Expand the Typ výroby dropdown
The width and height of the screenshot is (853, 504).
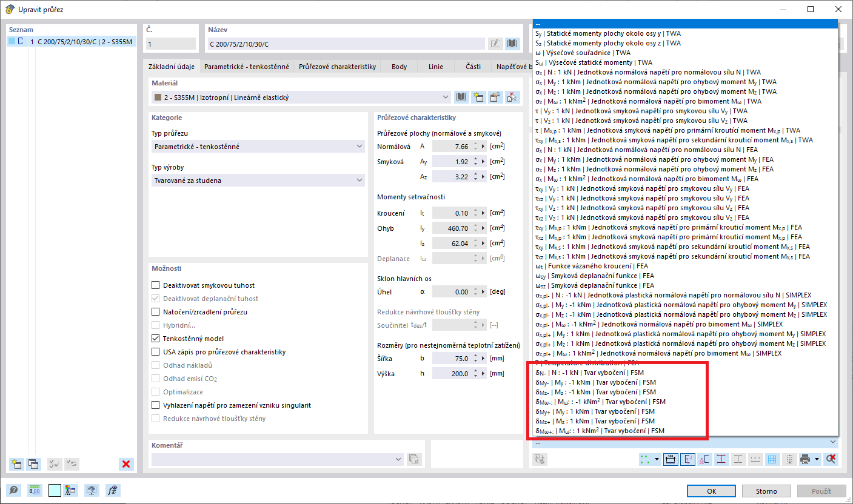click(x=258, y=180)
